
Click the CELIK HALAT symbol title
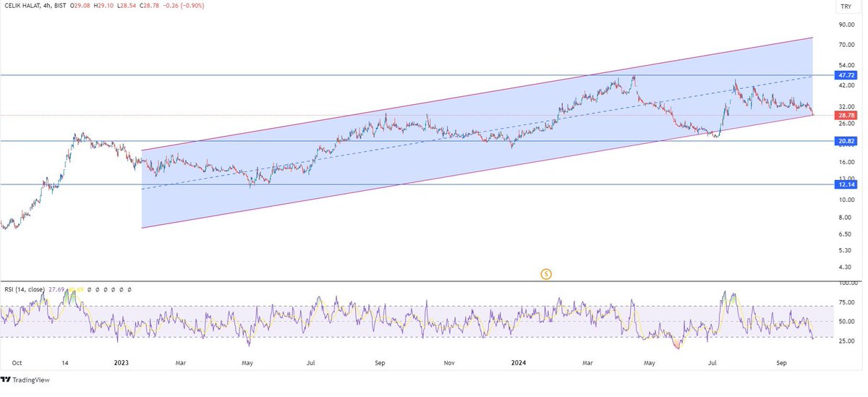click(23, 7)
